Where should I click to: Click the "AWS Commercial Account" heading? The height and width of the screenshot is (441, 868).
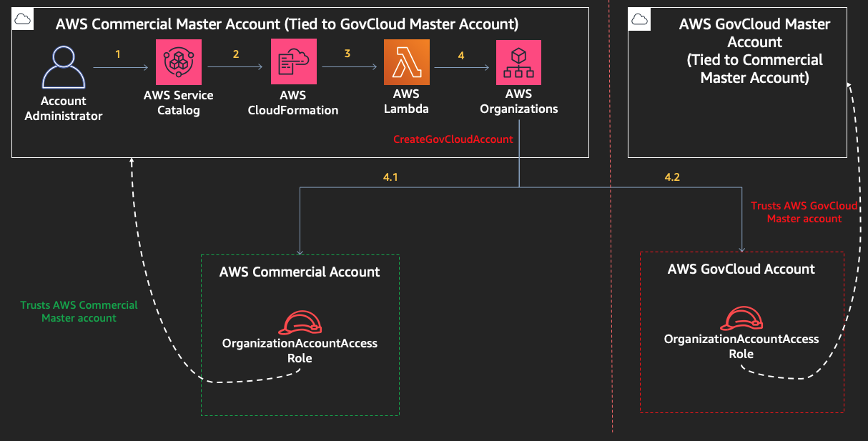pos(300,272)
